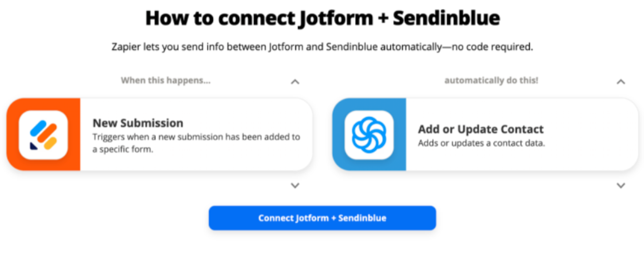Image resolution: width=644 pixels, height=255 pixels.
Task: Click the Sendinblue swirl logo icon
Action: point(369,135)
